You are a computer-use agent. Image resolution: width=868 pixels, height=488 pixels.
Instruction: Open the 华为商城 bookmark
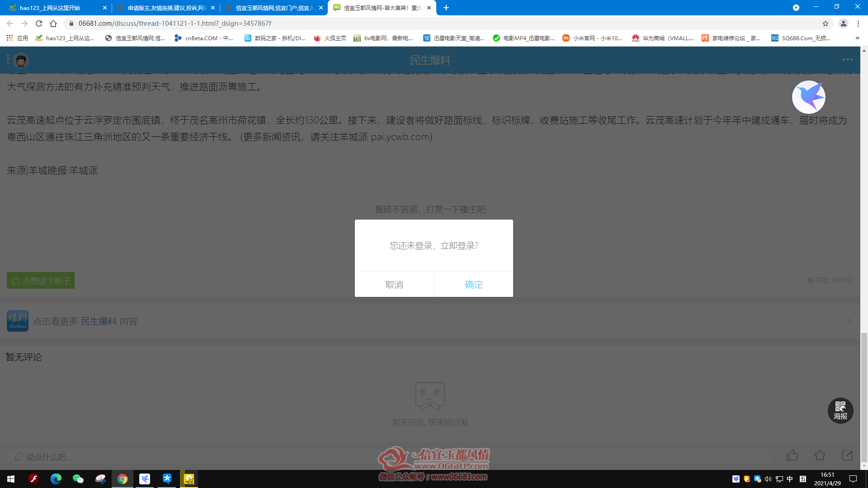click(663, 38)
